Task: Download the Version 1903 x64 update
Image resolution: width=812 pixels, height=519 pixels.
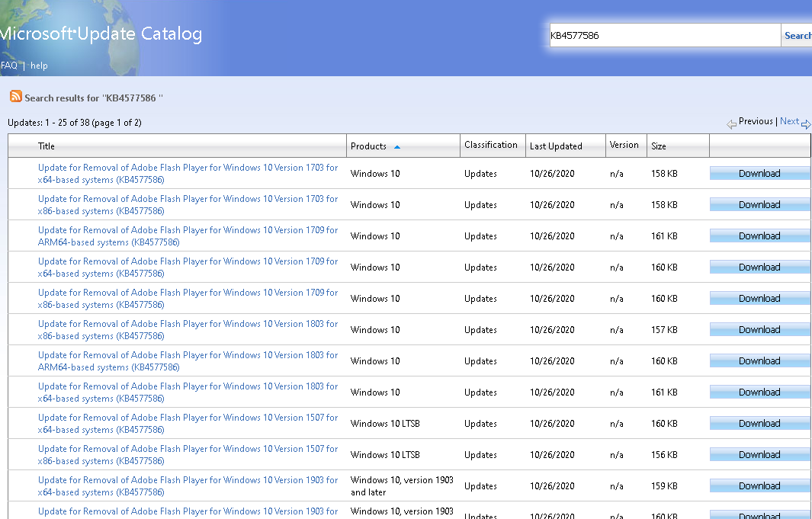Action: [x=759, y=486]
